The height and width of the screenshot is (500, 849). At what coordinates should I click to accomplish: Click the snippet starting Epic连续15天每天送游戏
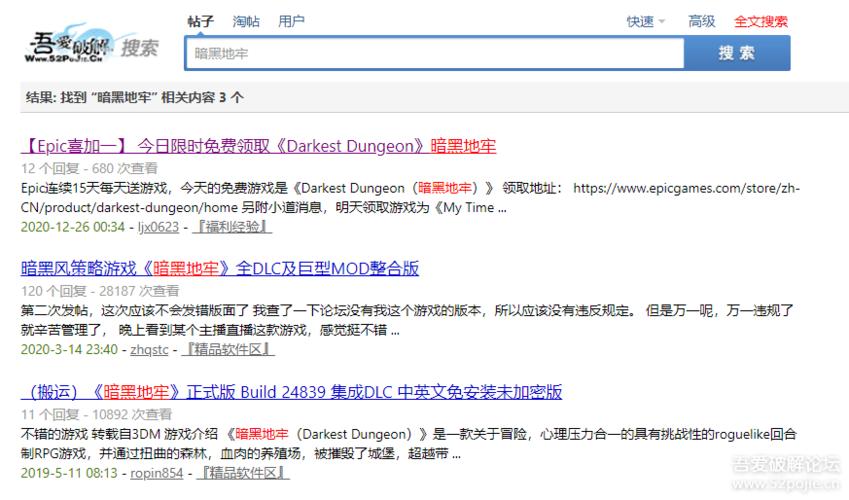click(x=410, y=198)
